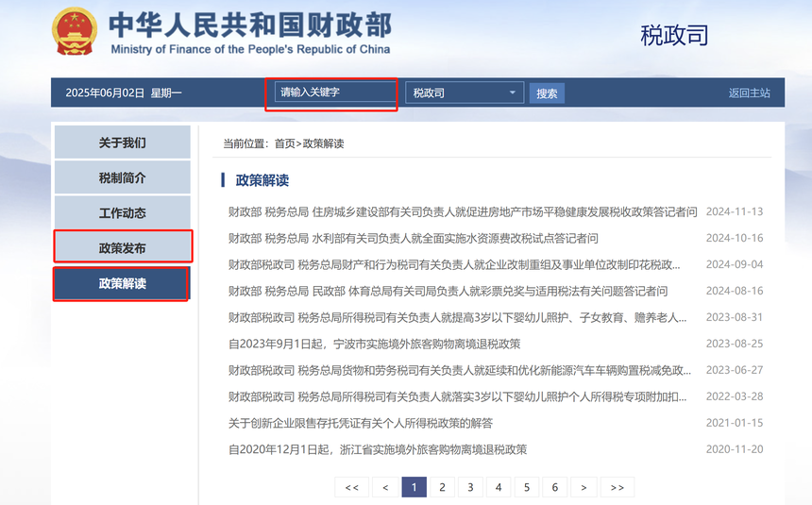812x505 pixels.
Task: Select the 政策解读 sidebar item
Action: coord(123,283)
